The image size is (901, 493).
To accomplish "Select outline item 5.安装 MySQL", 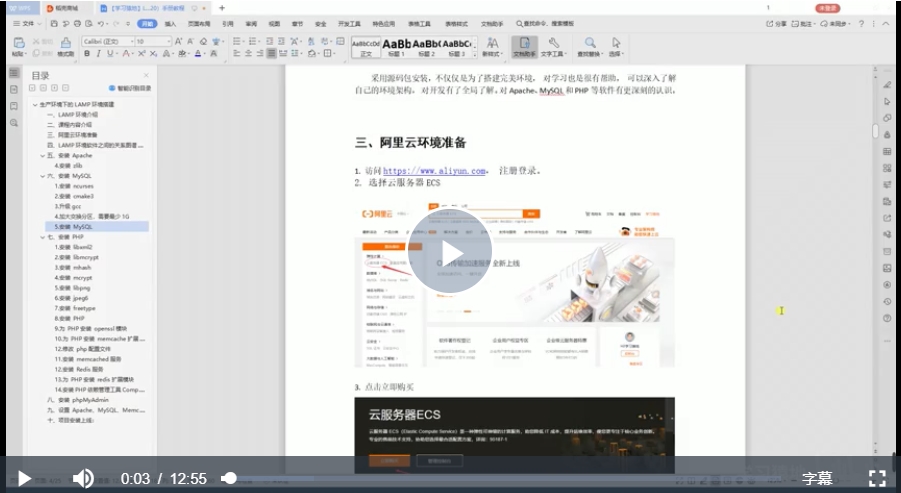I will pyautogui.click(x=97, y=226).
